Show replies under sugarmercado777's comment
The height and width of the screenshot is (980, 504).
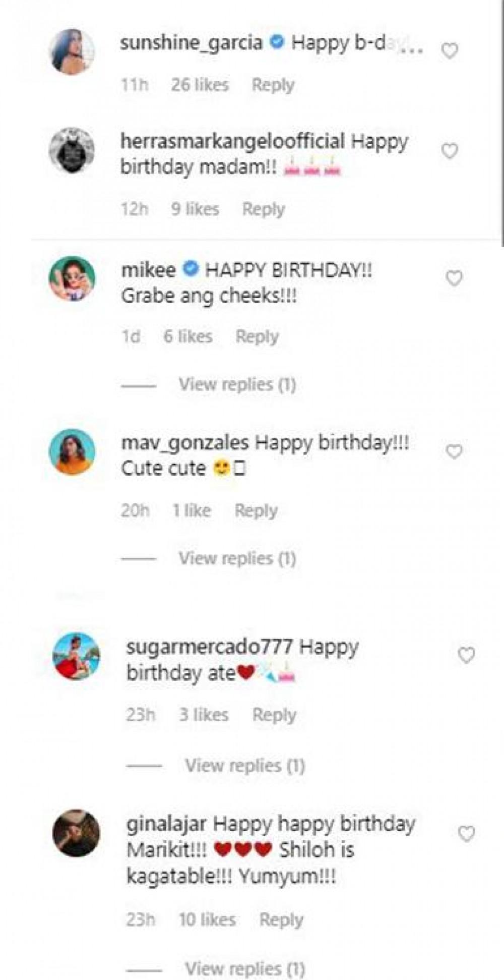tap(245, 766)
